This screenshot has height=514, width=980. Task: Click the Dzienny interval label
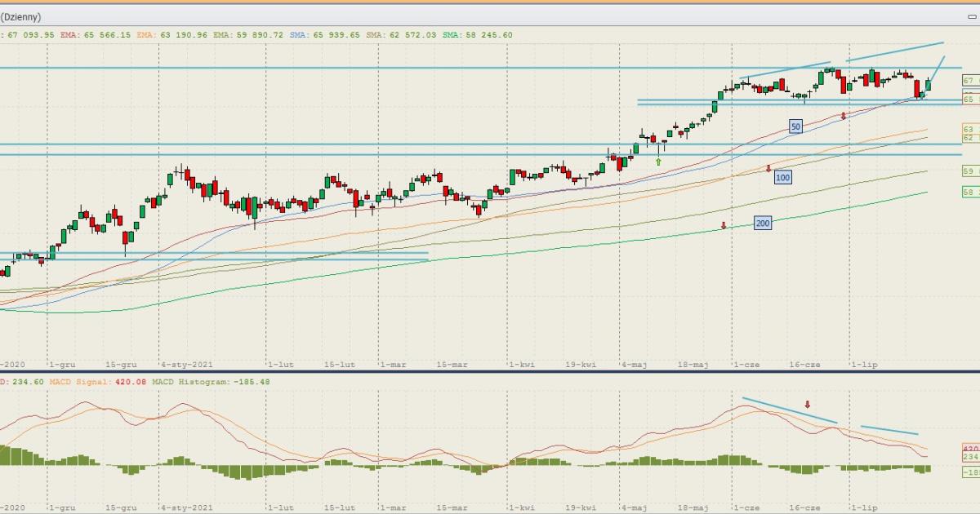tap(20, 16)
